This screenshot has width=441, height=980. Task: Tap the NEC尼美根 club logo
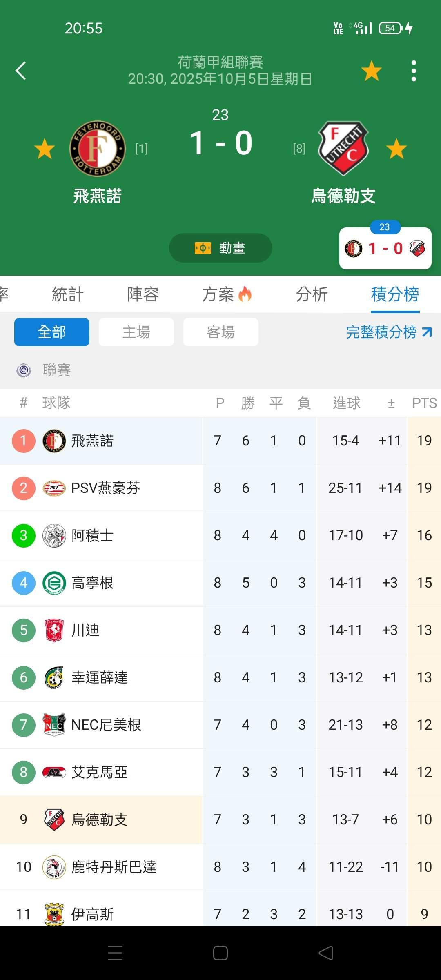[x=54, y=725]
